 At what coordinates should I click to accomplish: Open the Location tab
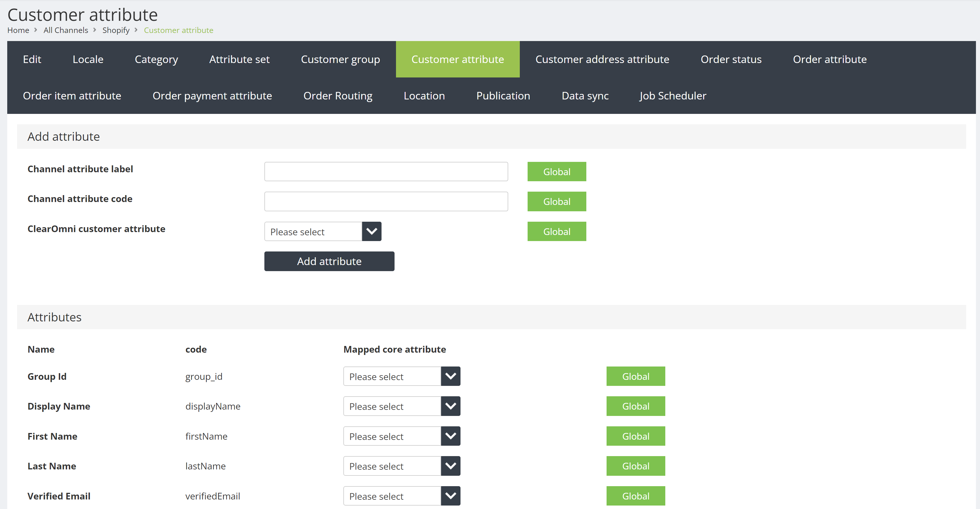(424, 96)
